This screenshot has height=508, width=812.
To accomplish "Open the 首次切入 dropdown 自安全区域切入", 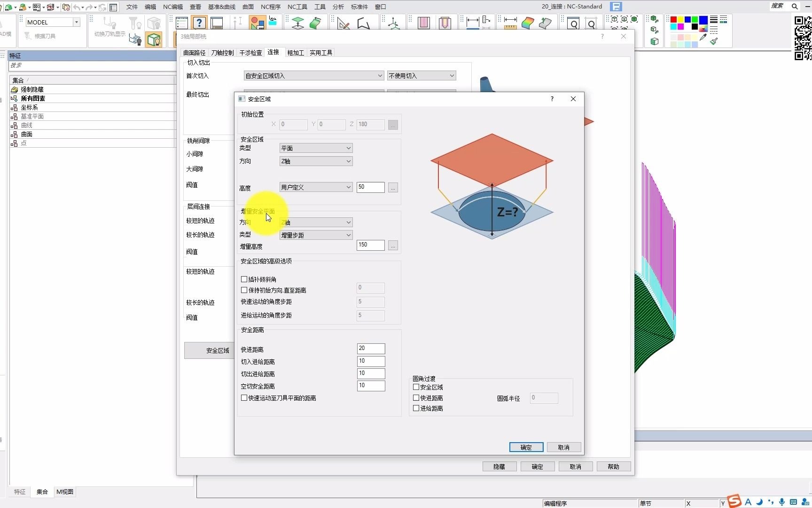I will (x=313, y=76).
